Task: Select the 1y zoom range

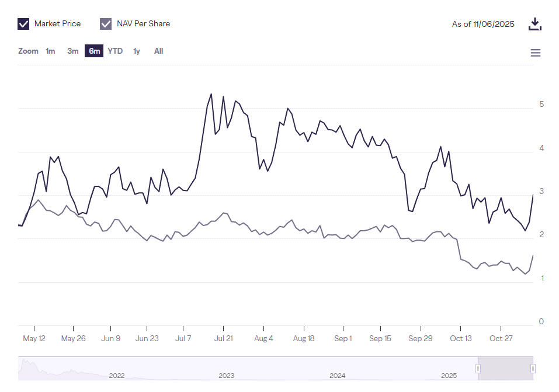Action: coord(136,51)
